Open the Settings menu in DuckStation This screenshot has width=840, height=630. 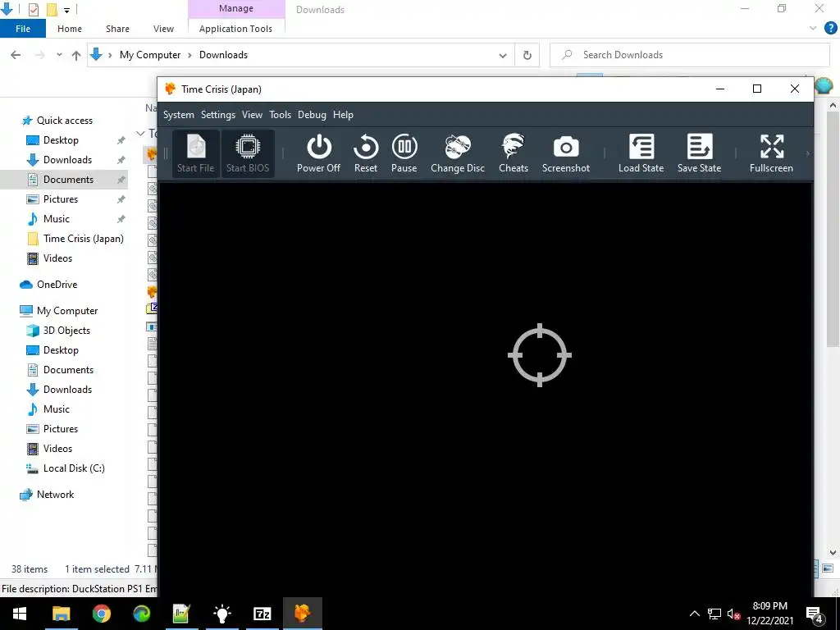pyautogui.click(x=218, y=115)
